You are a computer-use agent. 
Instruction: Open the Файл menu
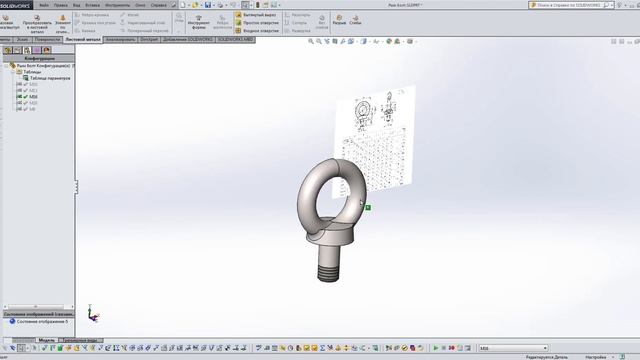(44, 5)
